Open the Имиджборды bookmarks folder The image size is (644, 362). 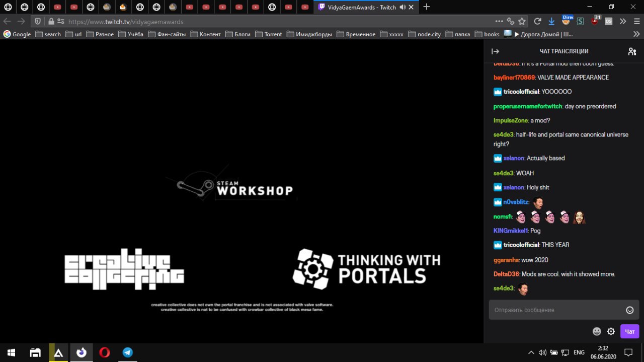coord(309,34)
